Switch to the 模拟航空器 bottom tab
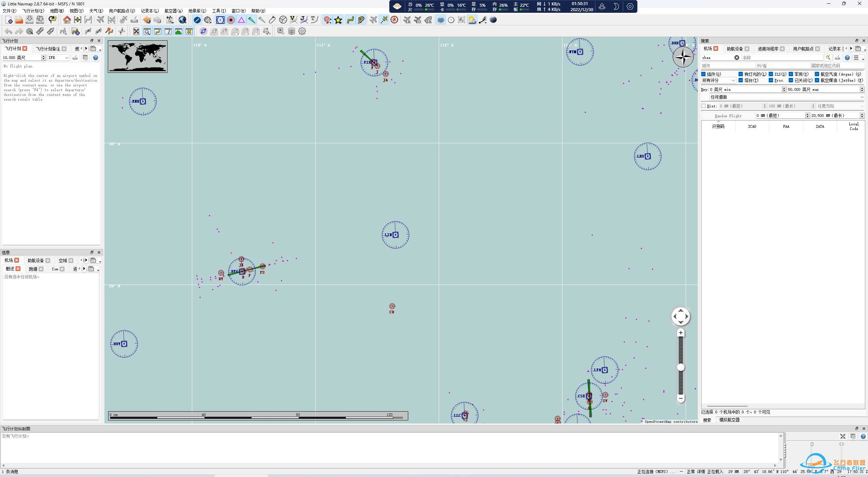Screen dimensions: 868x477 click(729, 420)
